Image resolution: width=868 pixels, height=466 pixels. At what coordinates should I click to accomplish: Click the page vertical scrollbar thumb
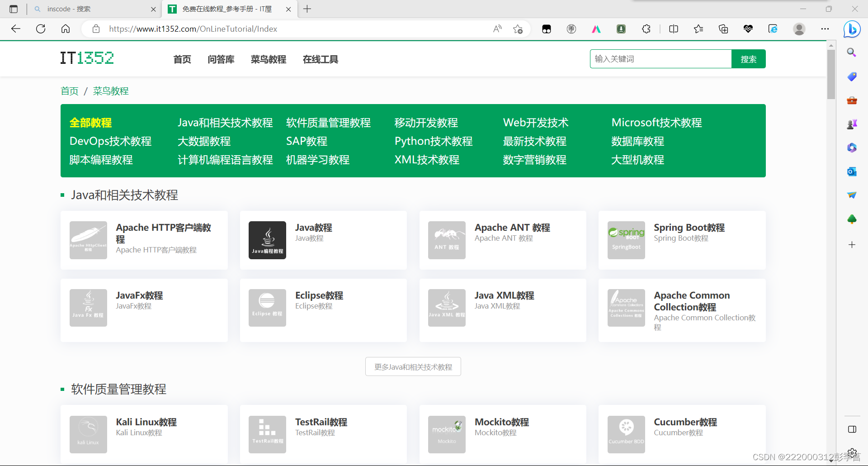point(831,74)
